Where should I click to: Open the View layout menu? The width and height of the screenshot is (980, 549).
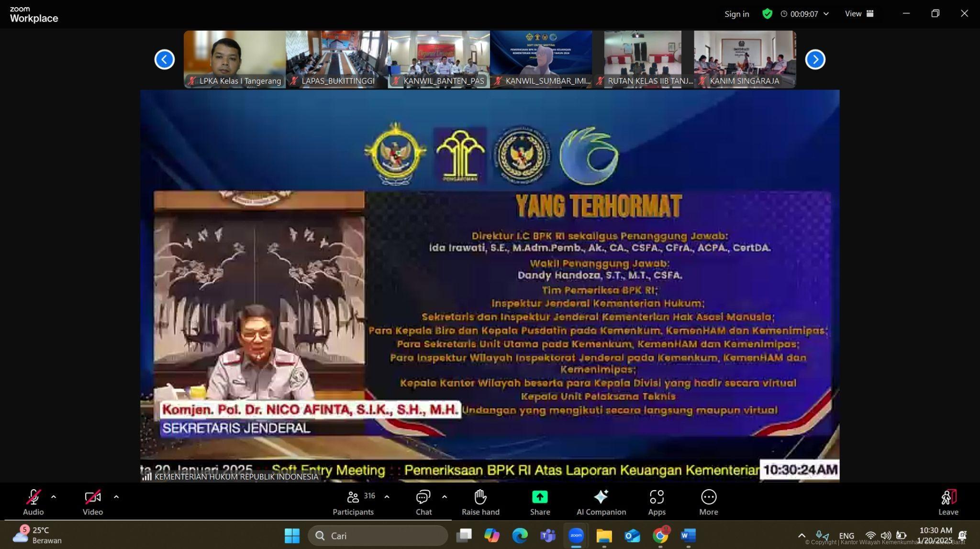859,13
